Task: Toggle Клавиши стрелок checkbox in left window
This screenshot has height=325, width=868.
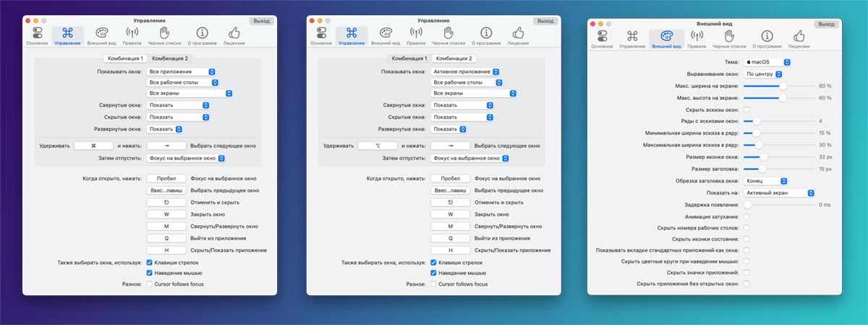Action: point(149,262)
